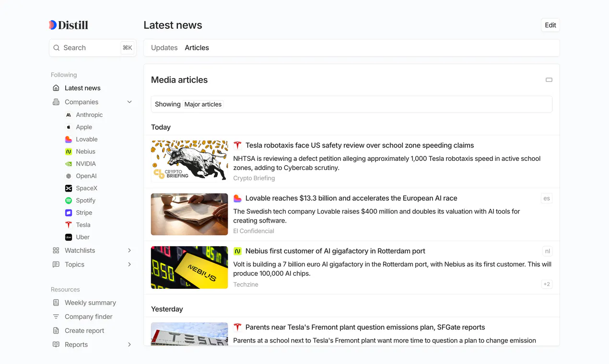Open the Crypto Briefing bull thumbnail
Image resolution: width=609 pixels, height=364 pixels.
tap(189, 161)
